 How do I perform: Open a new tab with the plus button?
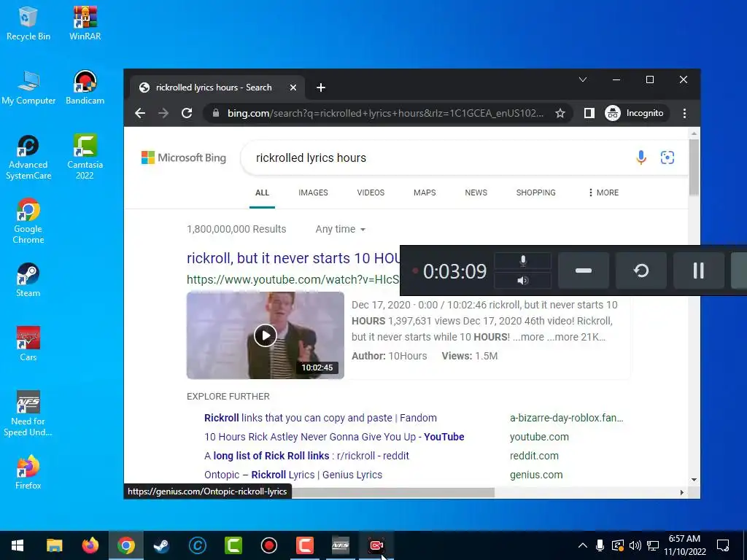tap(321, 87)
